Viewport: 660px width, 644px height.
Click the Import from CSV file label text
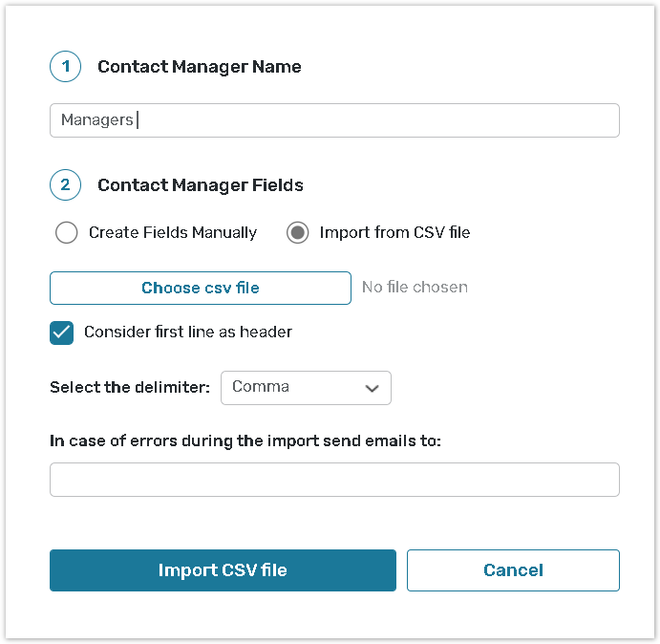(394, 232)
